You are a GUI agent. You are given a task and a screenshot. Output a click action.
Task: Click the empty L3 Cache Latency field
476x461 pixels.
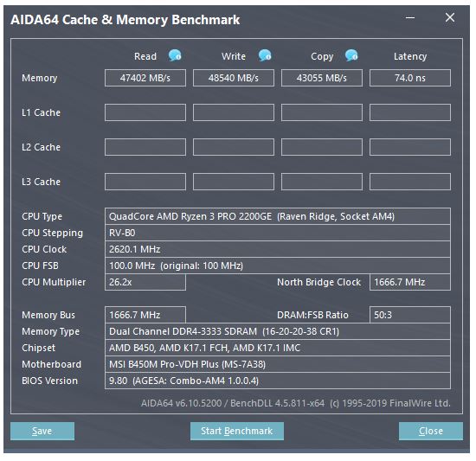coord(410,182)
